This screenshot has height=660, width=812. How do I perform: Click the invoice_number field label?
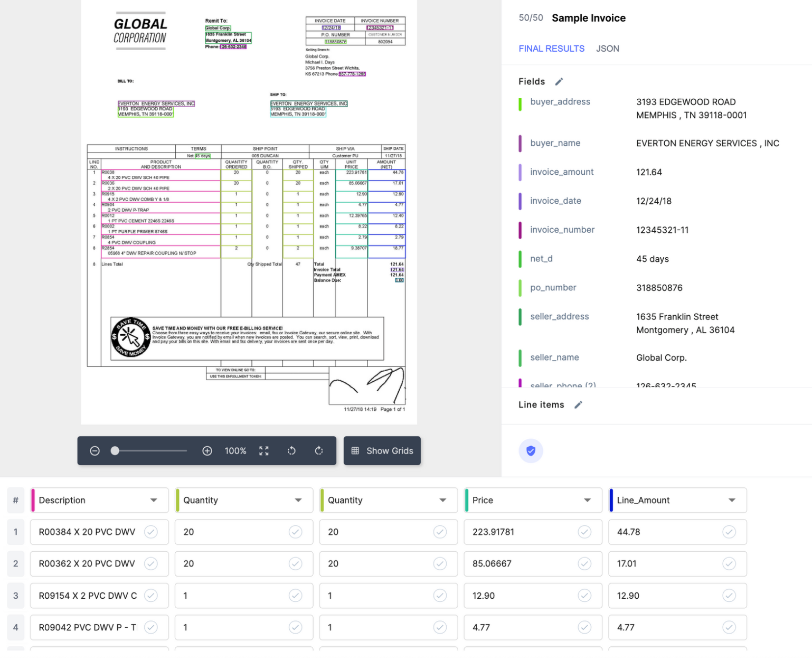[x=562, y=230]
